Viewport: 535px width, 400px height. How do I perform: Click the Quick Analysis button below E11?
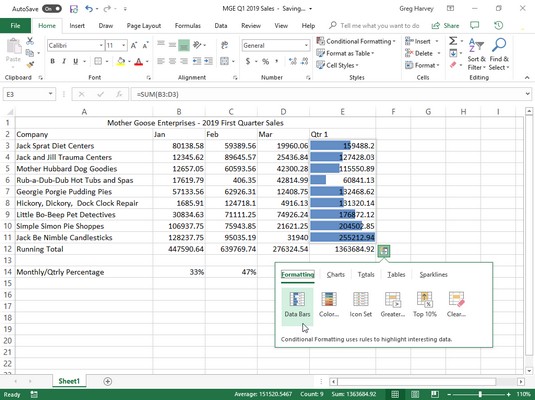[384, 251]
